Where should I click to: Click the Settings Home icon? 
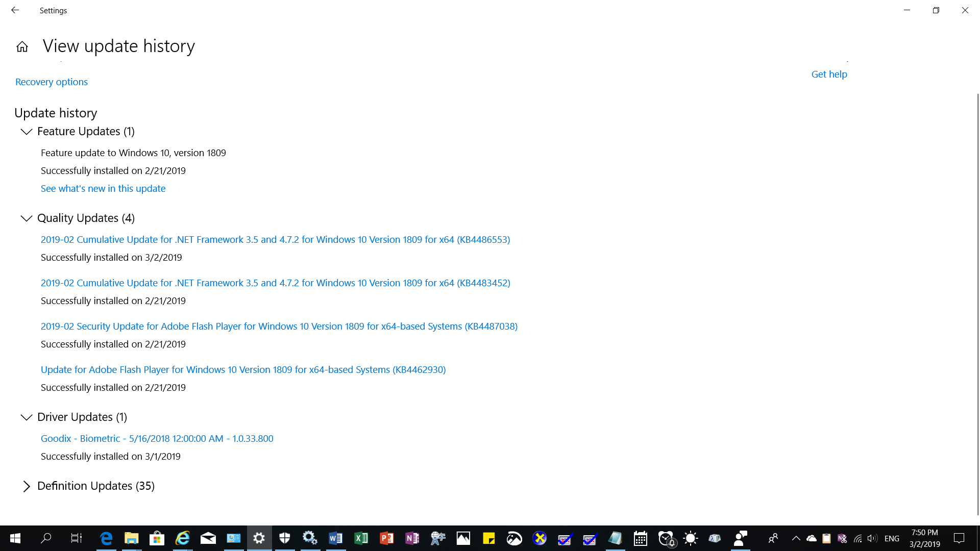coord(22,46)
